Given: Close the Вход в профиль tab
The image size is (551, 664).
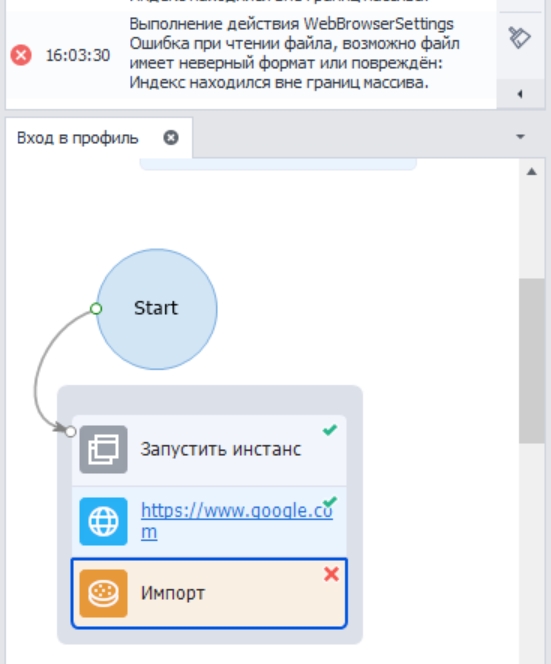Looking at the screenshot, I should (x=171, y=138).
